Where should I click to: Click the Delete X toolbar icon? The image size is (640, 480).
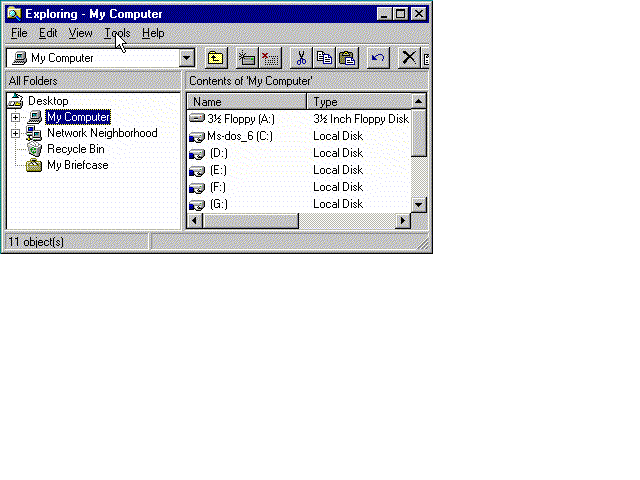point(409,58)
